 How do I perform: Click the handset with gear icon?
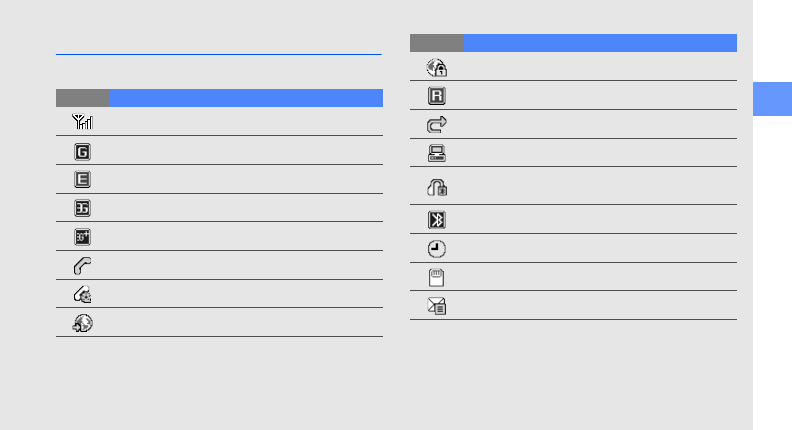[82, 295]
